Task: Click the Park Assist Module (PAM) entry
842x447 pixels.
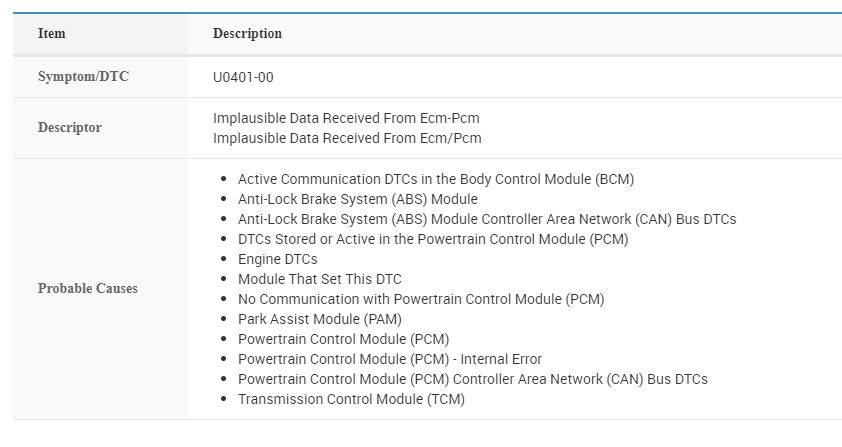Action: [319, 319]
